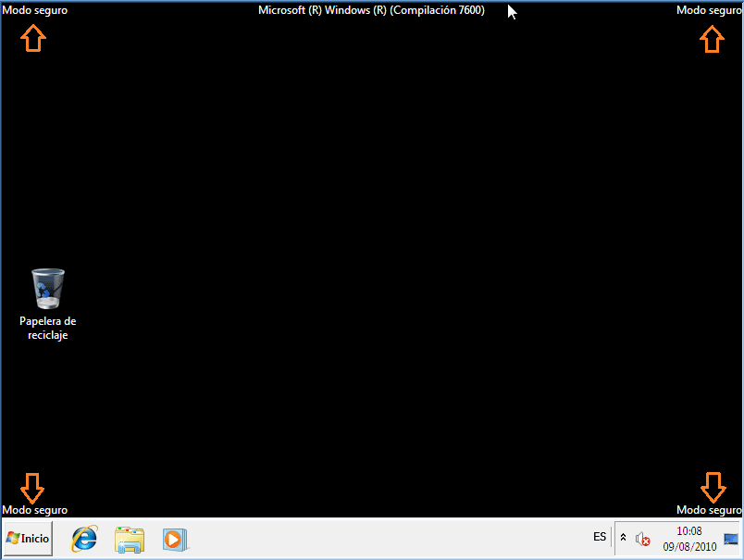Click the bottom-left Modo seguro label
The image size is (744, 560).
[x=35, y=510]
